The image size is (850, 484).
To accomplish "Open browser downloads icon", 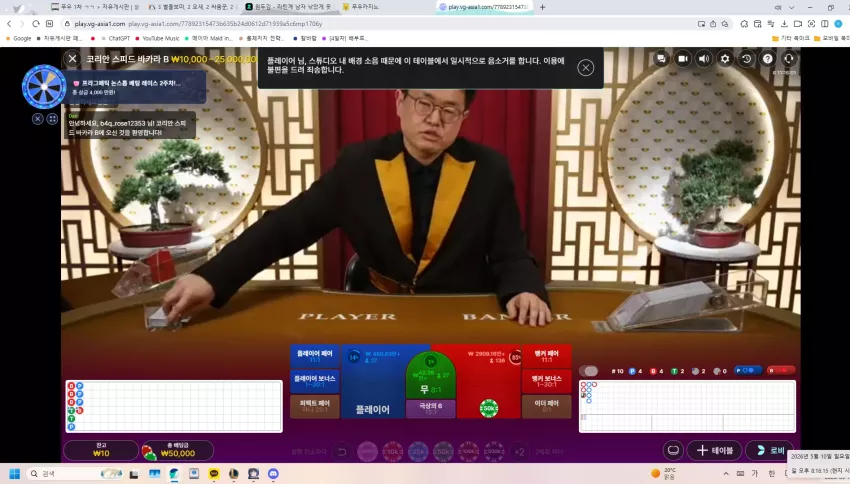I will click(x=784, y=24).
